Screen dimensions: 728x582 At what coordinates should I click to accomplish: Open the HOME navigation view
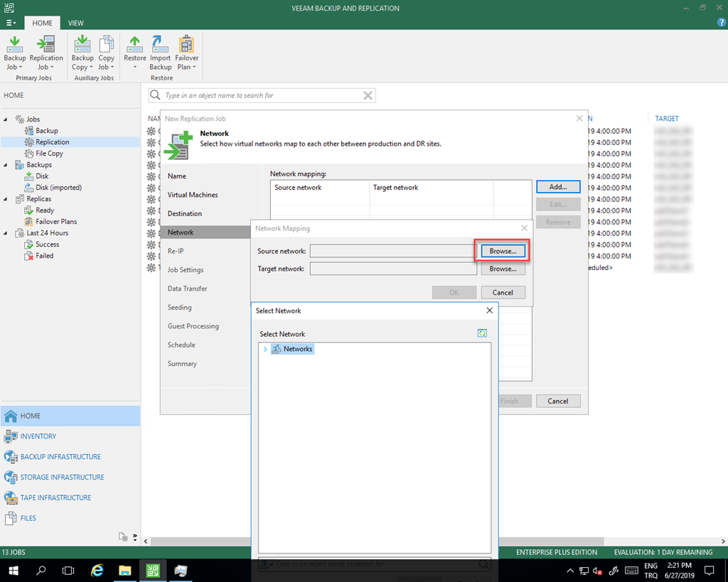(70, 416)
